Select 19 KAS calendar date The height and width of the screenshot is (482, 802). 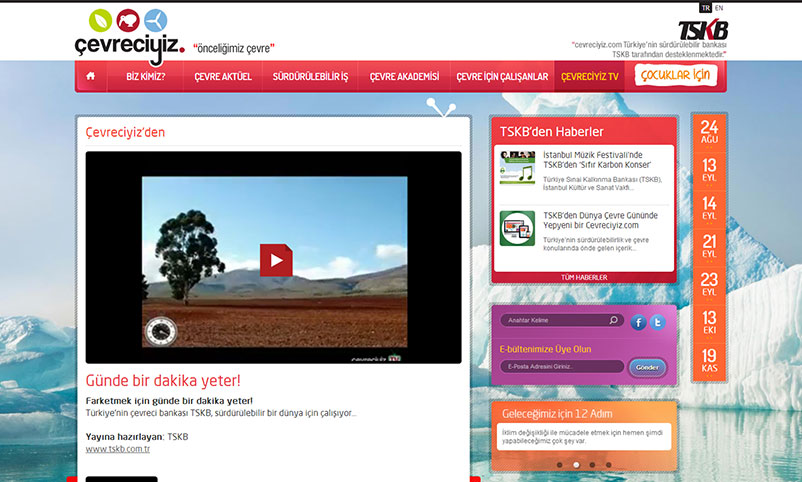click(709, 361)
